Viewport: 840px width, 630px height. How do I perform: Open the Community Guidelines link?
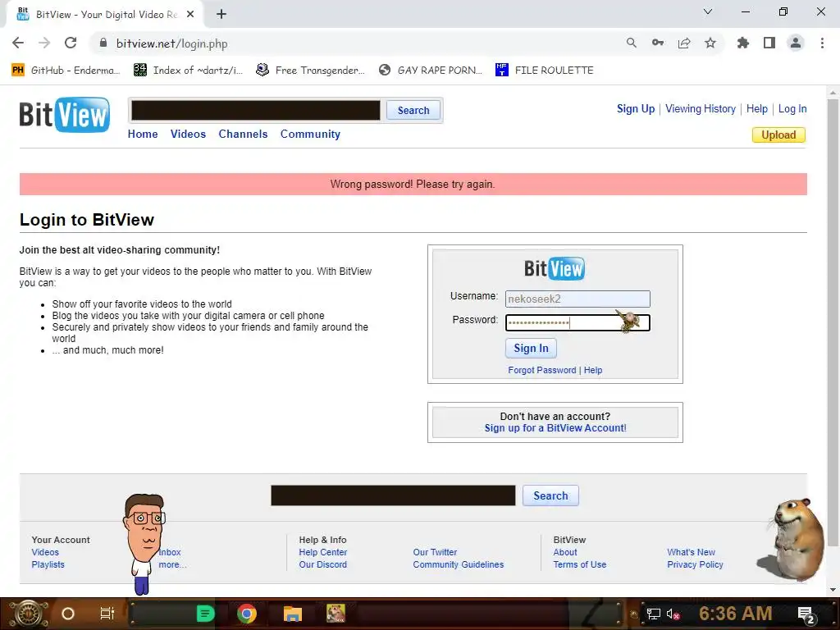click(x=458, y=564)
